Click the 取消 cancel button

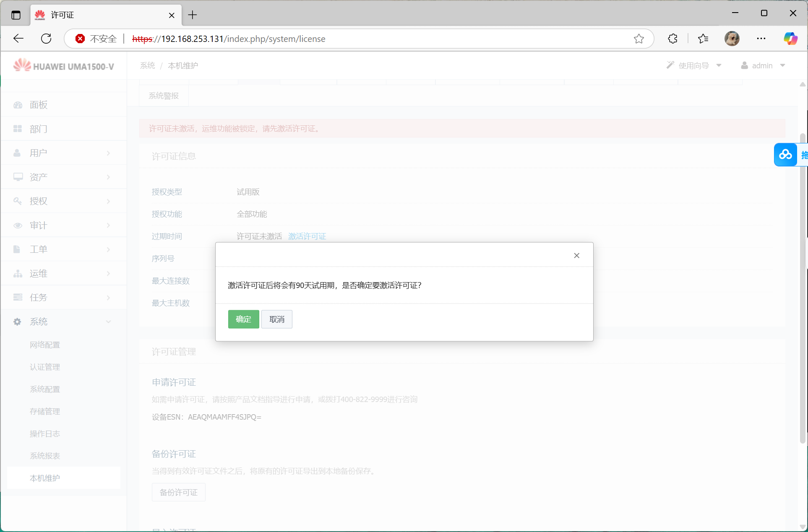coord(276,319)
